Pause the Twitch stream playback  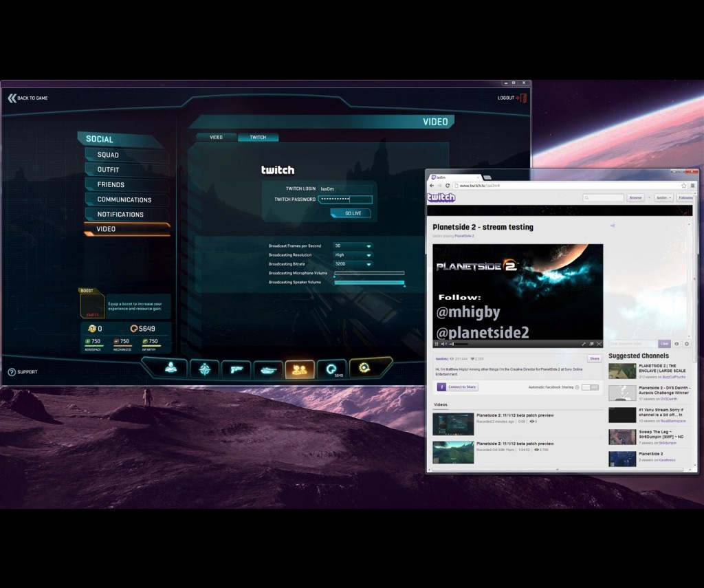click(437, 344)
